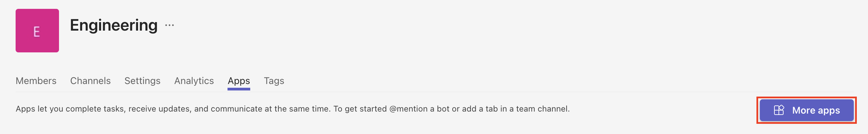Open the ellipsis options beside Engineering
This screenshot has width=868, height=134.
[170, 25]
